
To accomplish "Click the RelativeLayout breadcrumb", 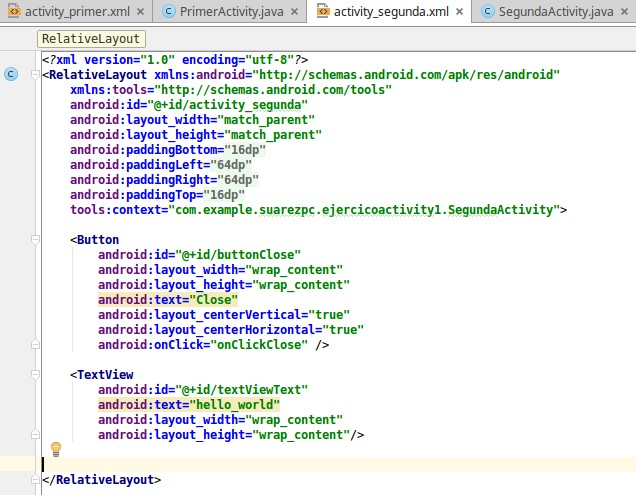I will pos(91,39).
